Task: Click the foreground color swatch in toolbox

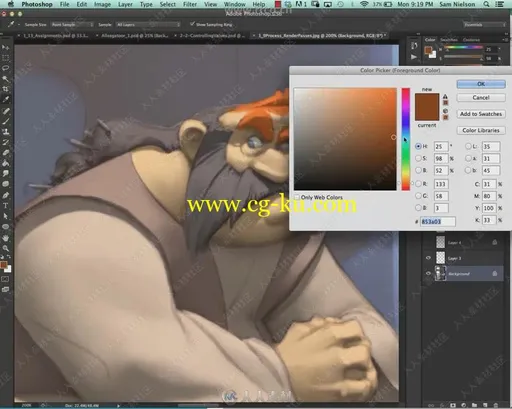Action: pyautogui.click(x=4, y=265)
